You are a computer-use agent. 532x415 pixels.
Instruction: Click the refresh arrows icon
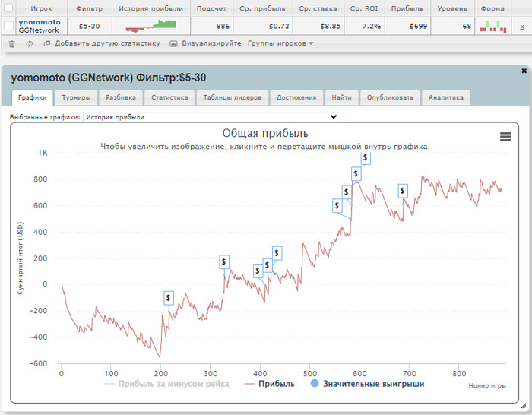click(x=30, y=43)
